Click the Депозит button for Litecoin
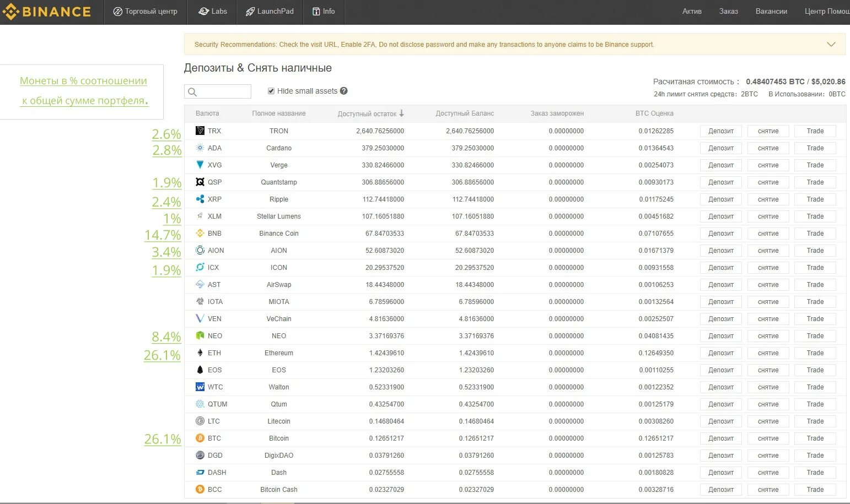850x504 pixels. click(721, 421)
